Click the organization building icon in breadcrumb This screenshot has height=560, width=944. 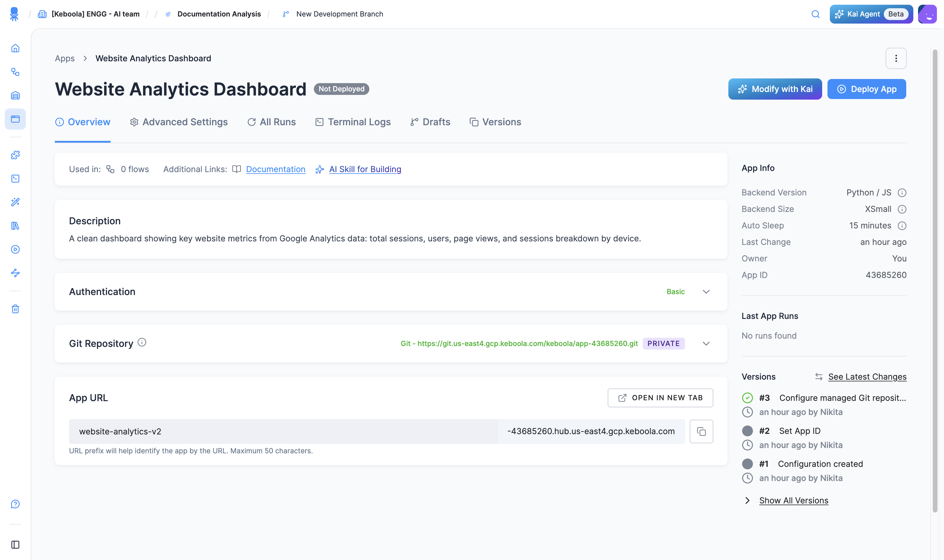tap(42, 14)
